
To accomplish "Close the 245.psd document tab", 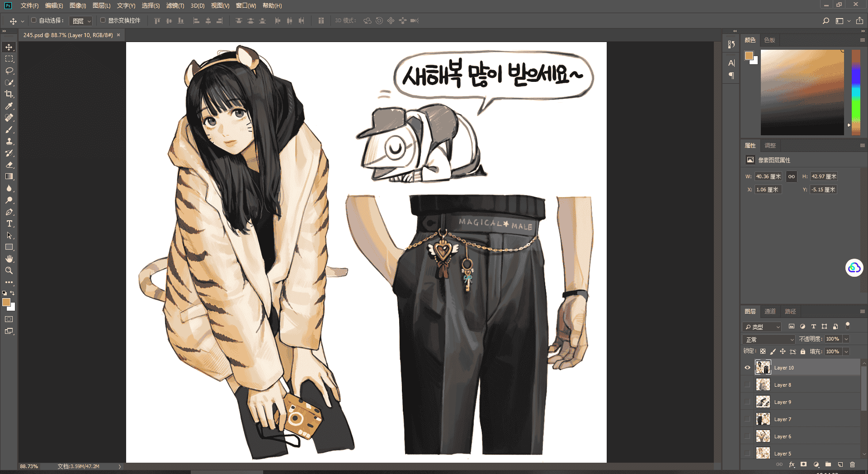I will pyautogui.click(x=118, y=35).
